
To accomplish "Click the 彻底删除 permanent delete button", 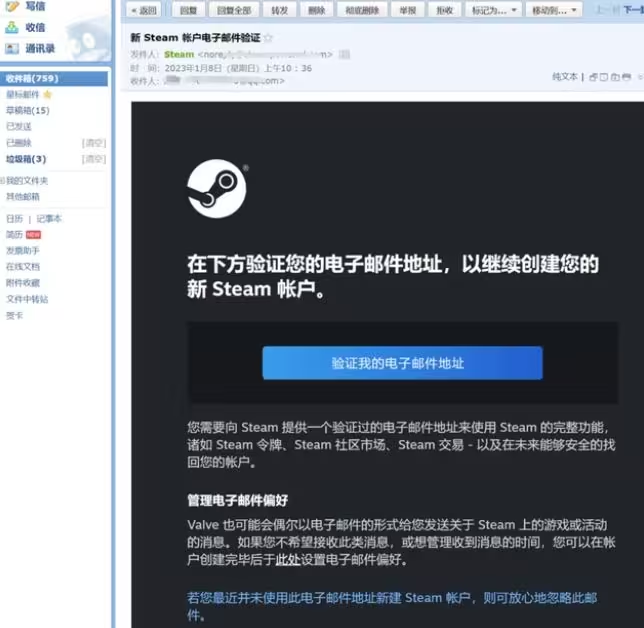I will pyautogui.click(x=362, y=10).
